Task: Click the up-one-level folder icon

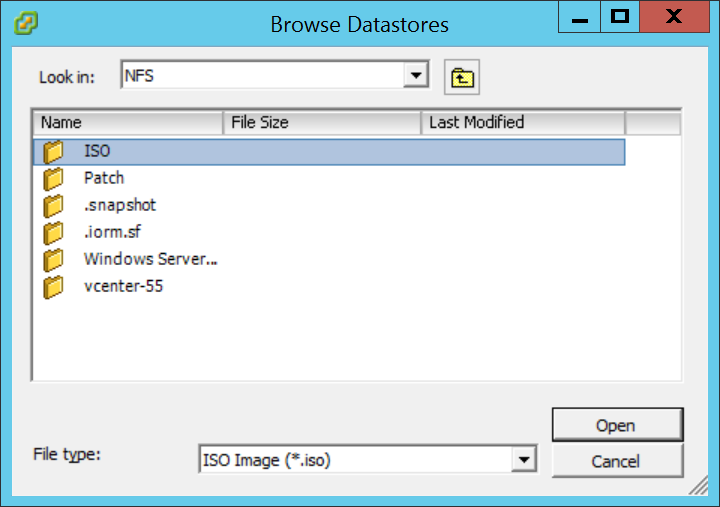Action: click(x=460, y=77)
